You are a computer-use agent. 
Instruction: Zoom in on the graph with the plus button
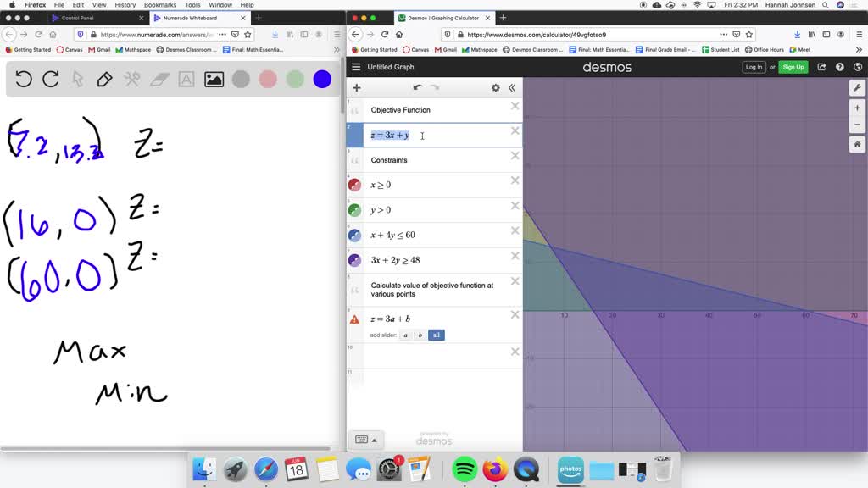857,108
